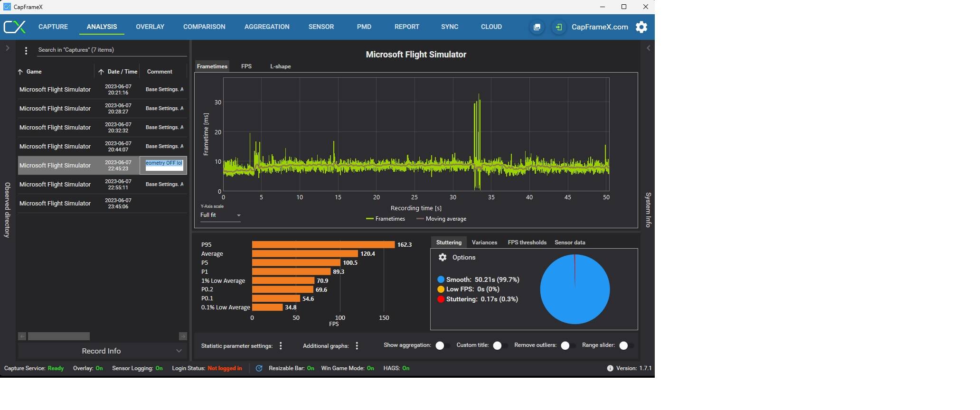Turn on the Remove outliers switch
Screen dimensions: 980x410
click(x=567, y=345)
